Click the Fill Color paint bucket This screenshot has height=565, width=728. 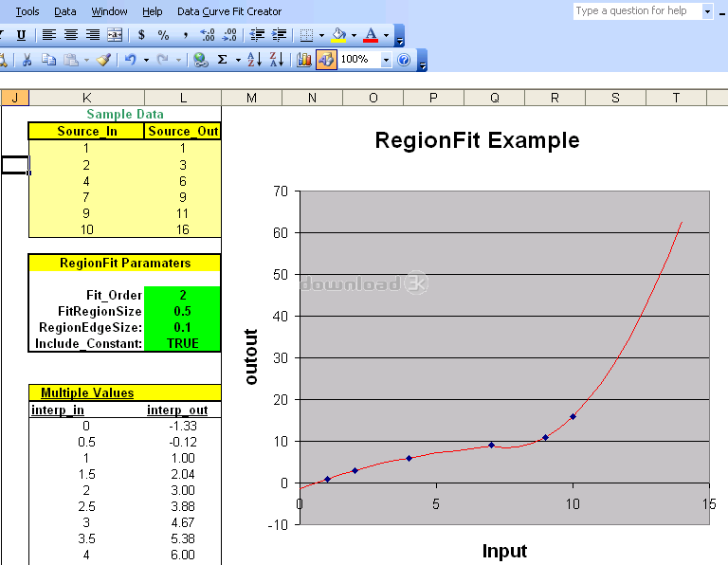(x=338, y=35)
